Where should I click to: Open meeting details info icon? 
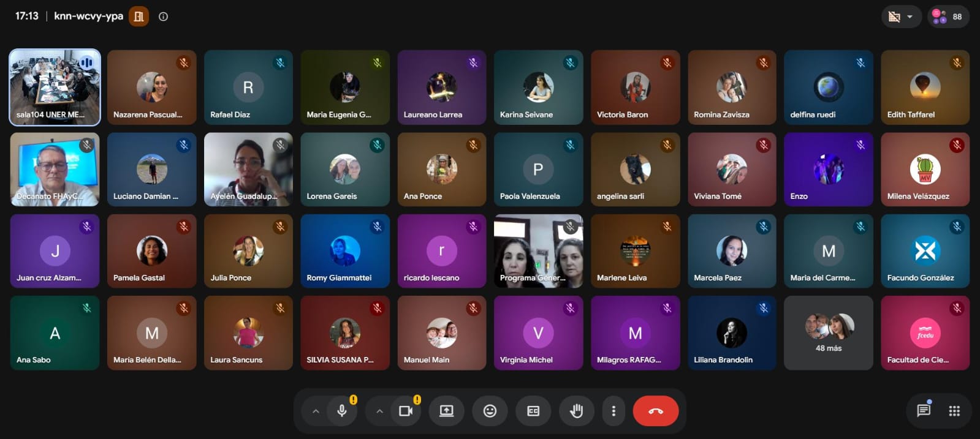pyautogui.click(x=163, y=17)
